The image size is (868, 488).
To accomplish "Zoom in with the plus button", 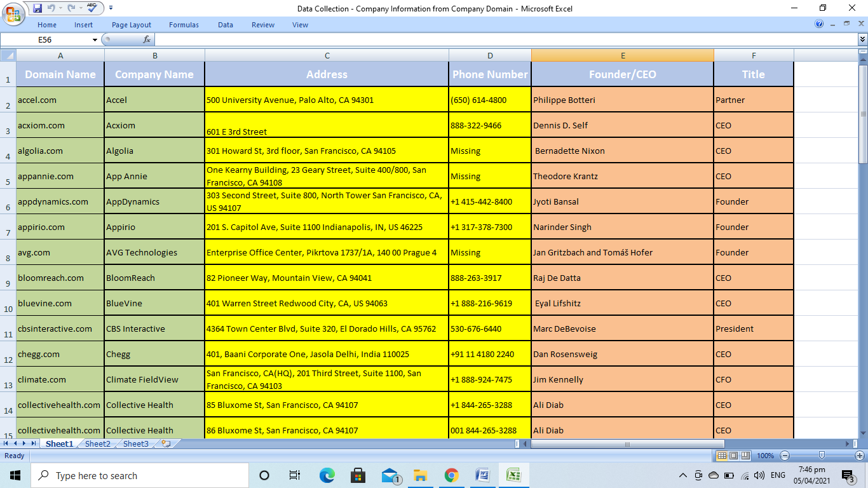I will pos(860,456).
